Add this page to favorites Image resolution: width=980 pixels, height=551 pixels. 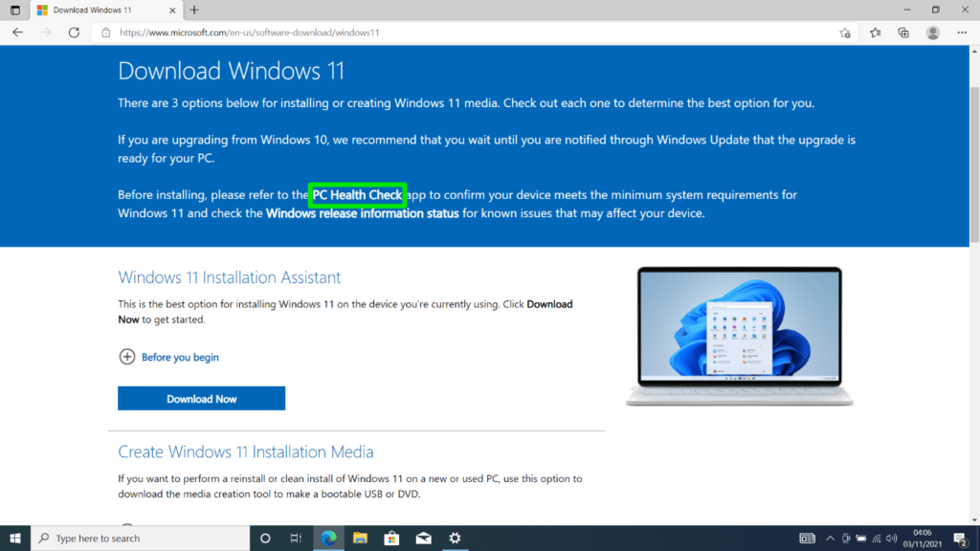[844, 32]
